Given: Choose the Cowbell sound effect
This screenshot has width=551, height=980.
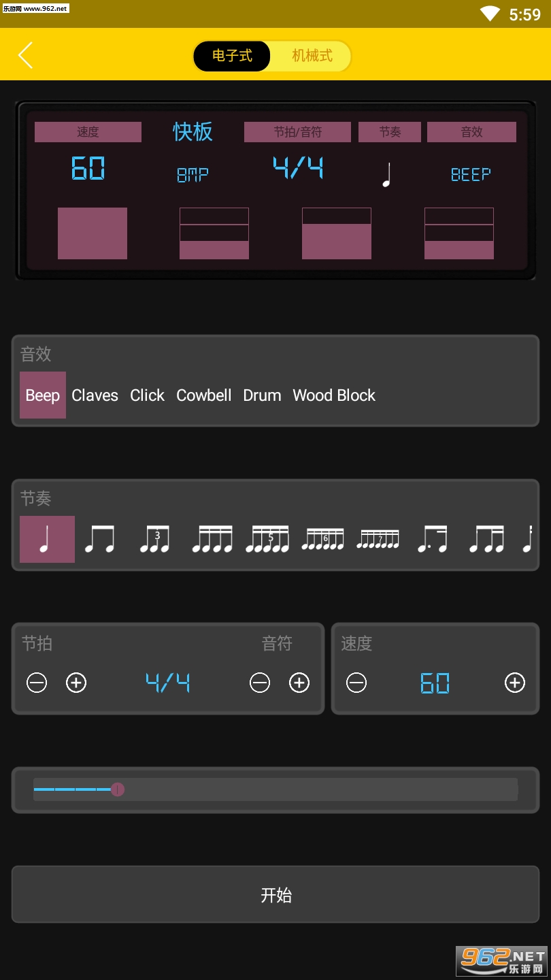Looking at the screenshot, I should coord(204,395).
